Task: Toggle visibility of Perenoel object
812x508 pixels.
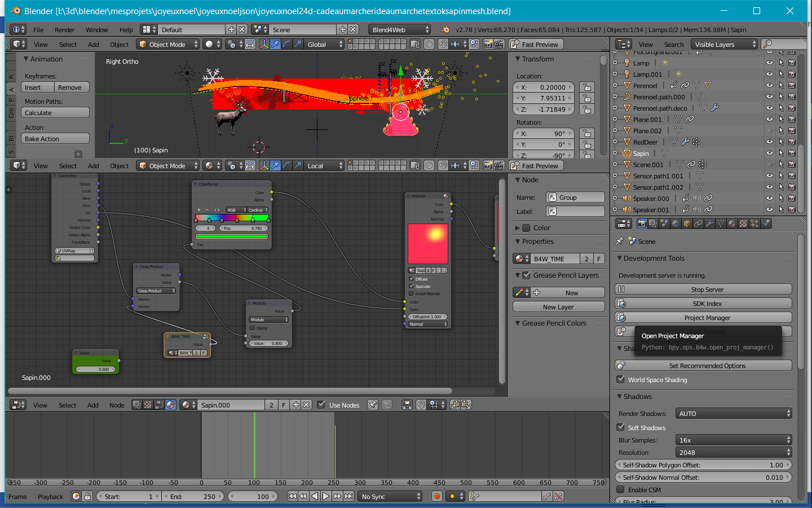Action: click(x=770, y=85)
